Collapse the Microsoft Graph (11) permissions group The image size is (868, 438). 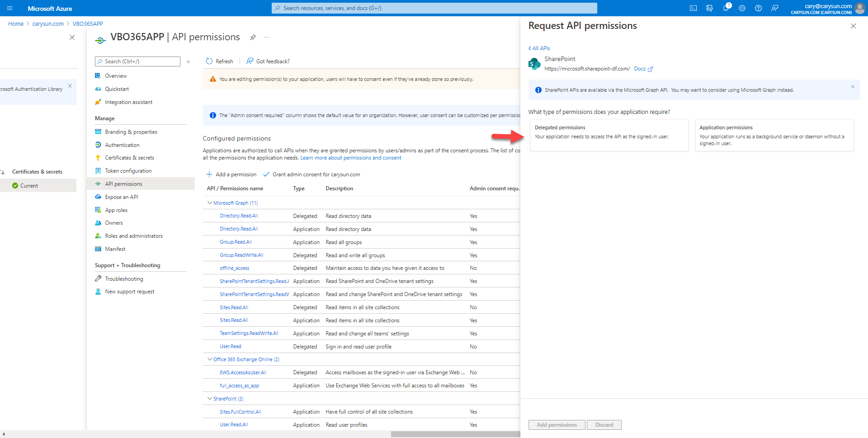209,203
